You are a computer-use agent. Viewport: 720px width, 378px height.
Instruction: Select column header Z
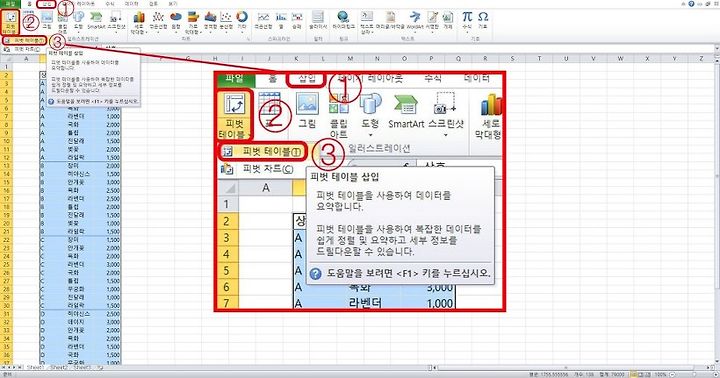coord(701,58)
